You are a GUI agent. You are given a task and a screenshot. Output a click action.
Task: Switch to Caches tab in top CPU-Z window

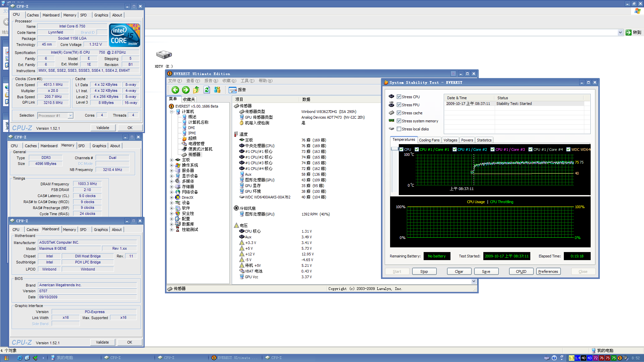click(33, 15)
